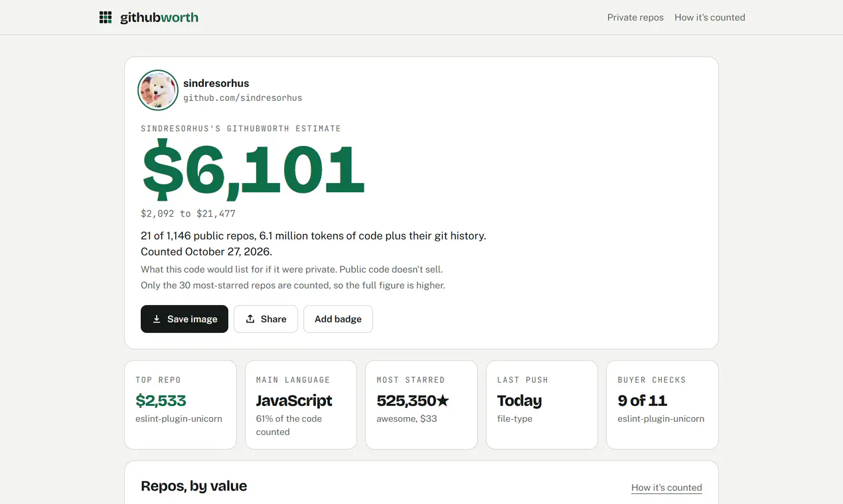Click the 9 of 11 buyer checks value

[x=642, y=401]
